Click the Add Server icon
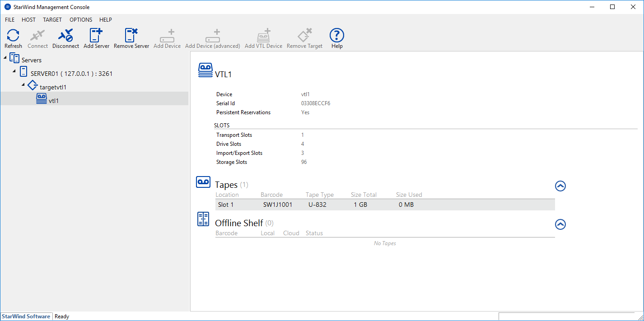This screenshot has height=321, width=644. (x=96, y=35)
